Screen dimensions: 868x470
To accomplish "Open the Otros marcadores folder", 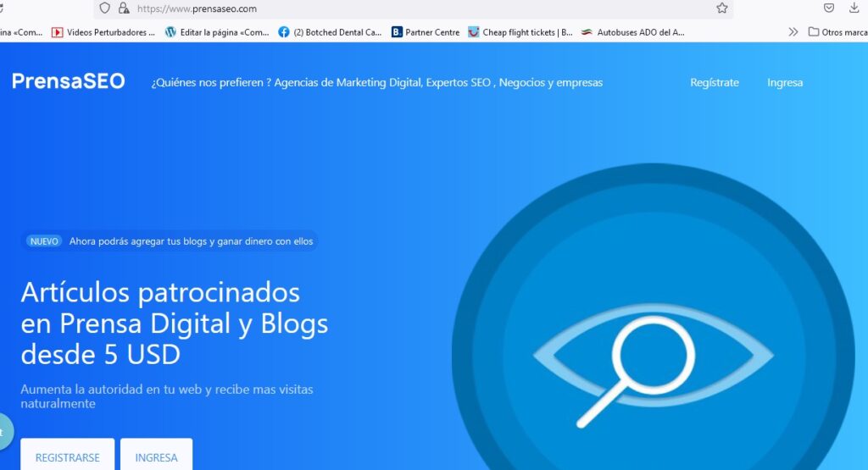I will click(837, 32).
